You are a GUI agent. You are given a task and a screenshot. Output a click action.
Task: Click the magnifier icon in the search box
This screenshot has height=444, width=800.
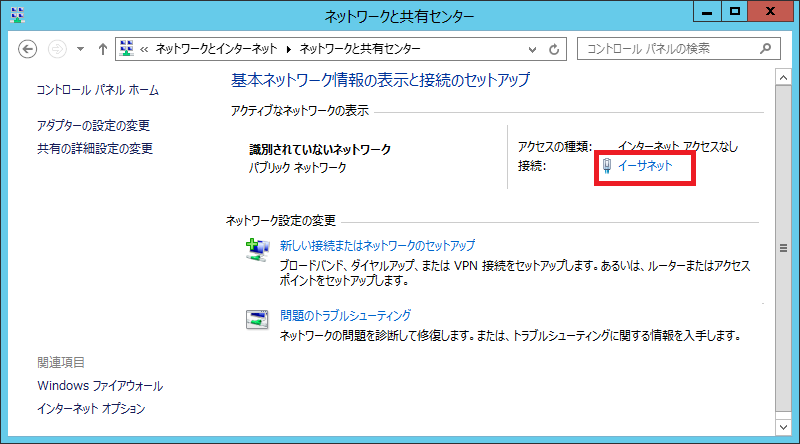[x=765, y=48]
